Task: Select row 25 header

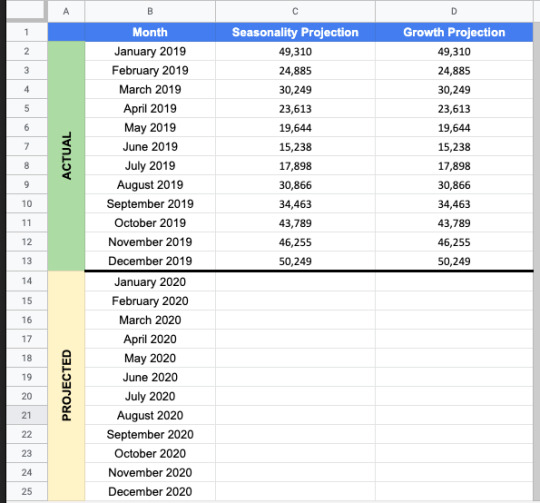Action: click(x=27, y=491)
